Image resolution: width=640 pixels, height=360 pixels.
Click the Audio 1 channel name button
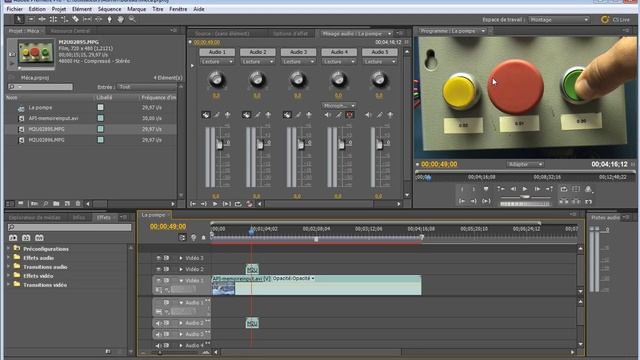tap(217, 52)
